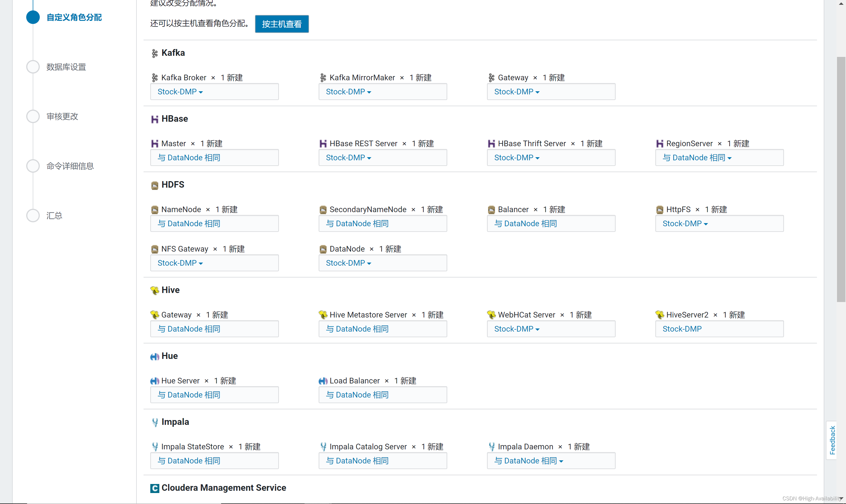Open the 自定义角色分配 wizard step
Image resolution: width=846 pixels, height=504 pixels.
(x=74, y=17)
